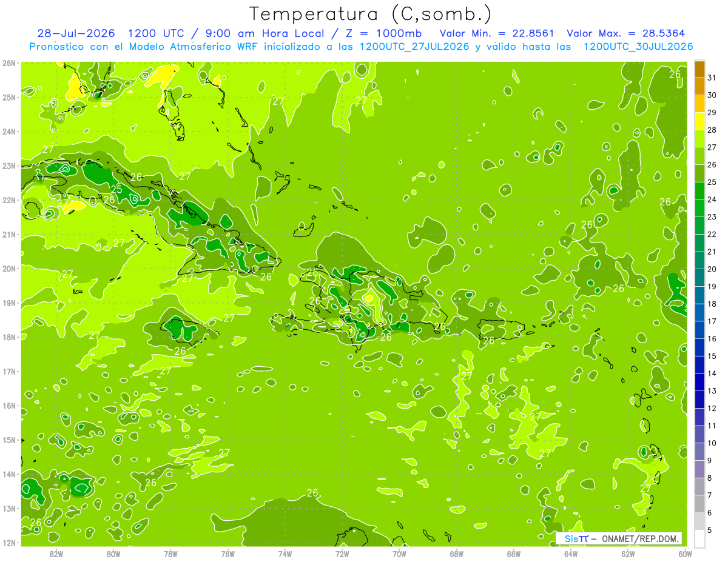The image size is (728, 562).
Task: Click the latitude label '20N'
Action: [x=9, y=269]
